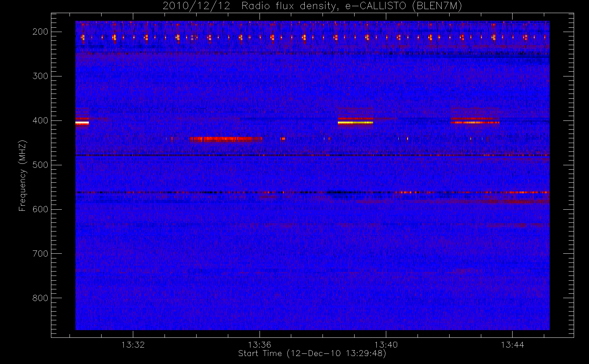Click the yellow burst near 400 MHz at 13:39

click(355, 123)
